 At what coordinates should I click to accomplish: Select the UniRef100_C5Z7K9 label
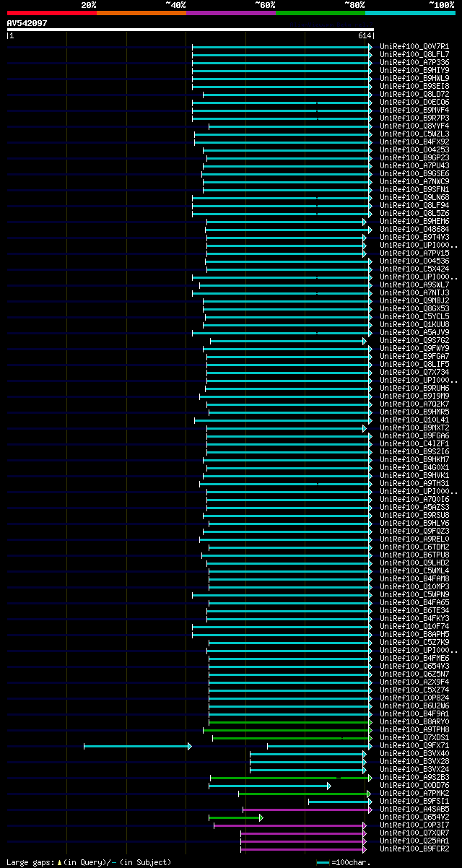pyautogui.click(x=414, y=642)
